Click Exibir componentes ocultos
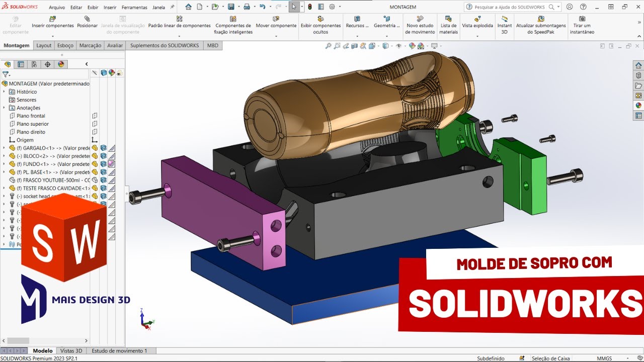The height and width of the screenshot is (362, 644). pos(320,25)
